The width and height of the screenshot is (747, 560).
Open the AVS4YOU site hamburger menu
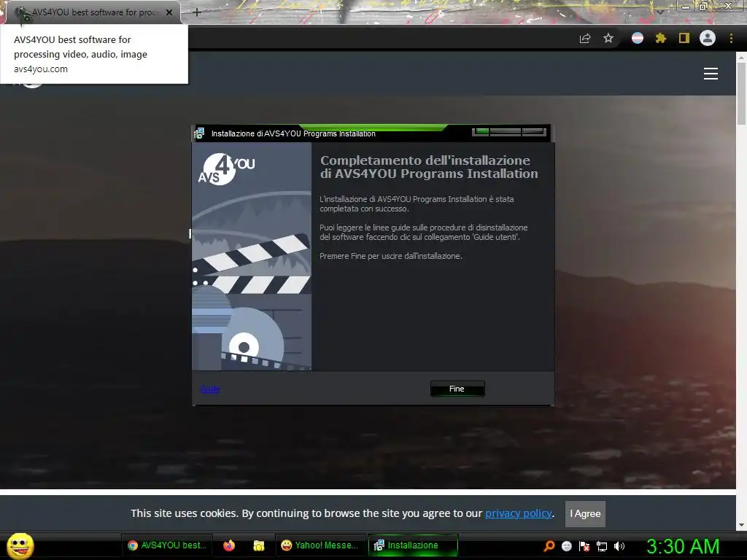711,74
